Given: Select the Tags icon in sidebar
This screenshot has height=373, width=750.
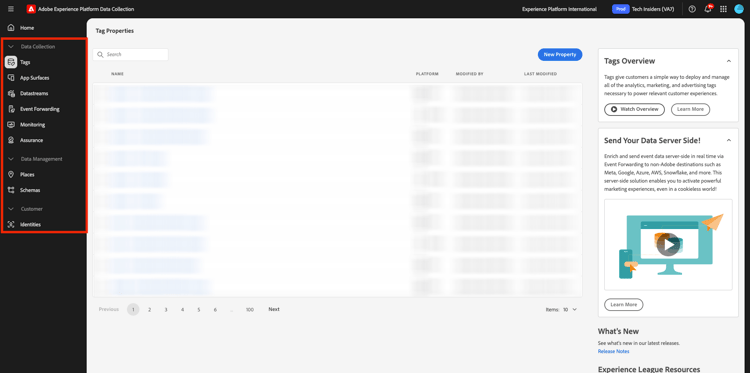Looking at the screenshot, I should coord(11,62).
